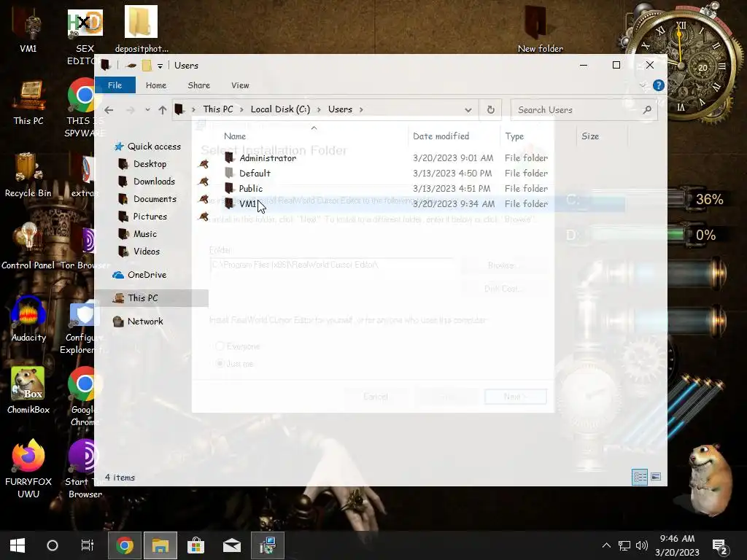The width and height of the screenshot is (747, 560).
Task: Open network status in system tray
Action: 624,545
